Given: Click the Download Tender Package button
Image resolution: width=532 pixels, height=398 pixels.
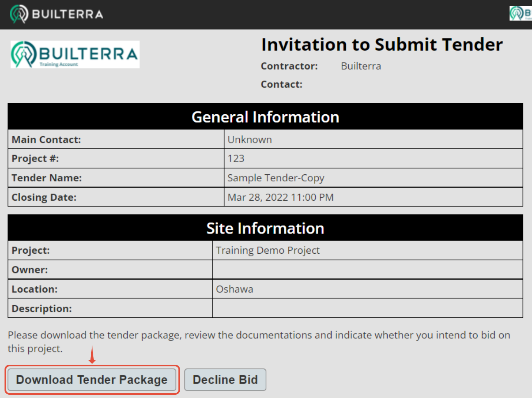Looking at the screenshot, I should [92, 379].
